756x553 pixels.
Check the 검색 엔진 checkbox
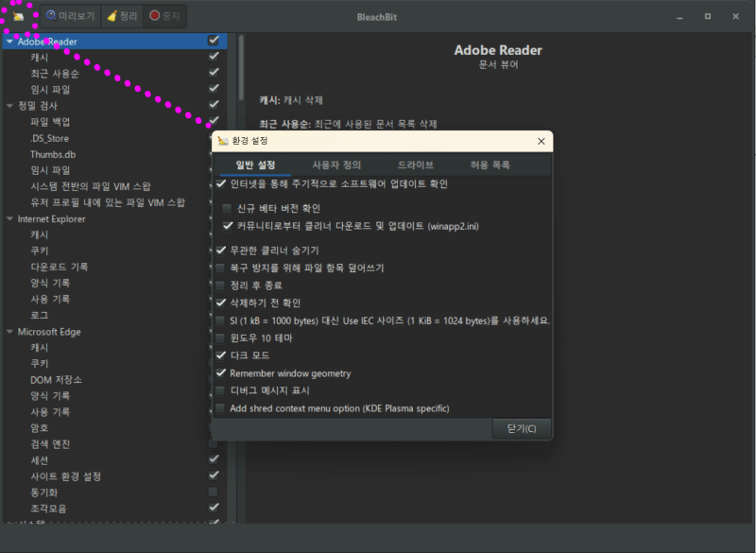pyautogui.click(x=214, y=443)
